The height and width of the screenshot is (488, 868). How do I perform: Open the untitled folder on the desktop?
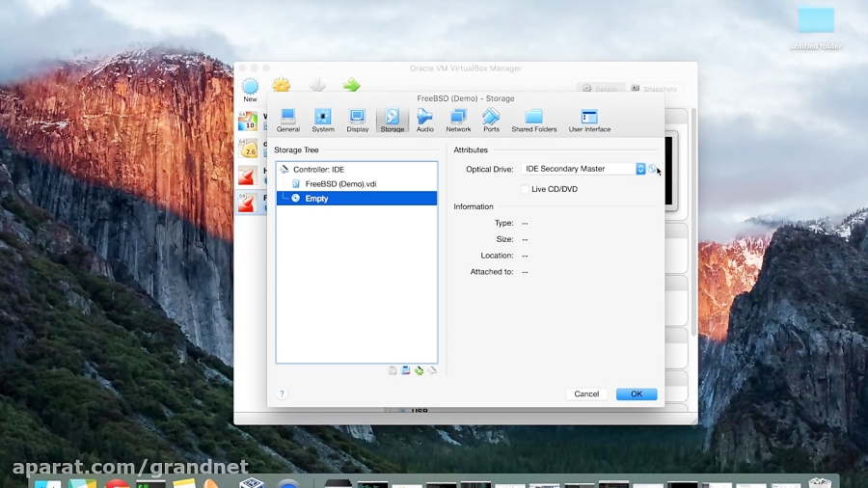pyautogui.click(x=815, y=28)
